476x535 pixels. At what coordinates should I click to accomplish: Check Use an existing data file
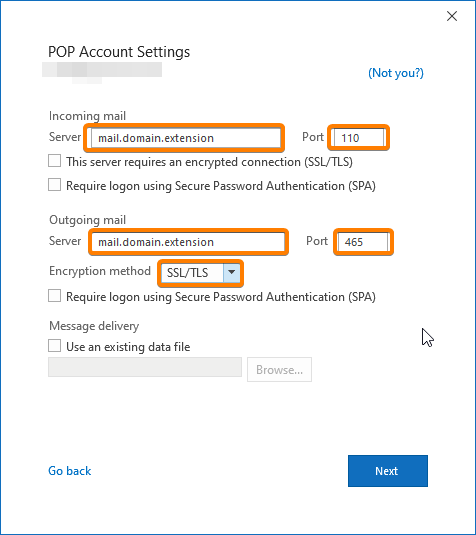55,346
